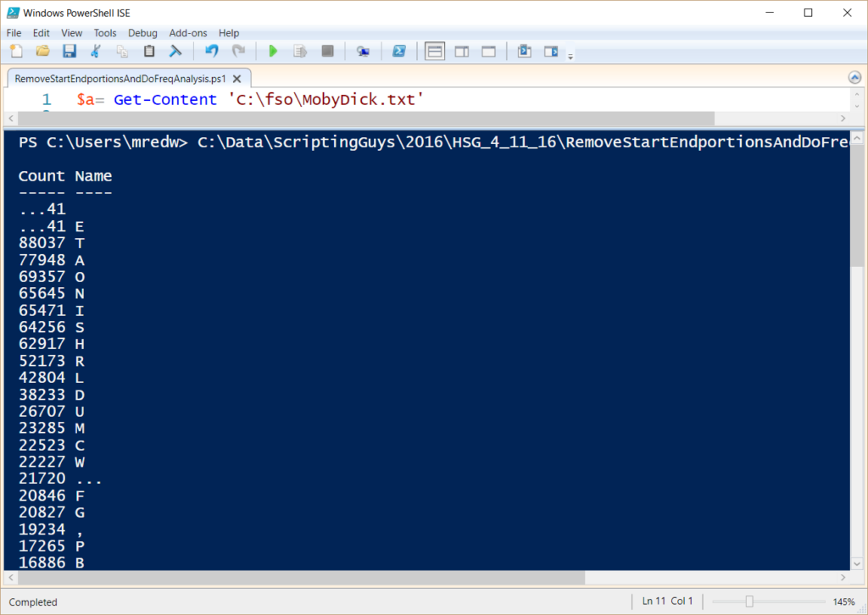
Task: Open a script with the folder icon
Action: point(42,52)
